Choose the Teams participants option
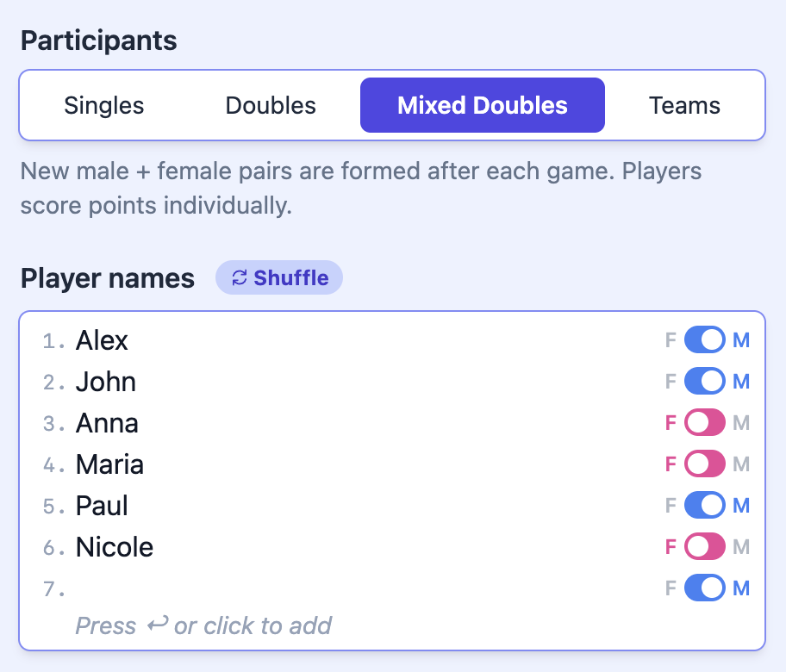This screenshot has width=786, height=672. 684,106
